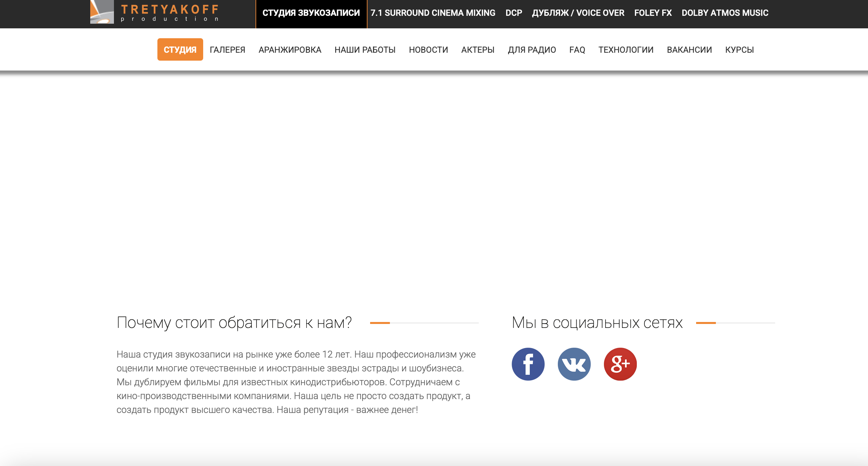868x466 pixels.
Task: Open the Для радио page
Action: click(532, 49)
